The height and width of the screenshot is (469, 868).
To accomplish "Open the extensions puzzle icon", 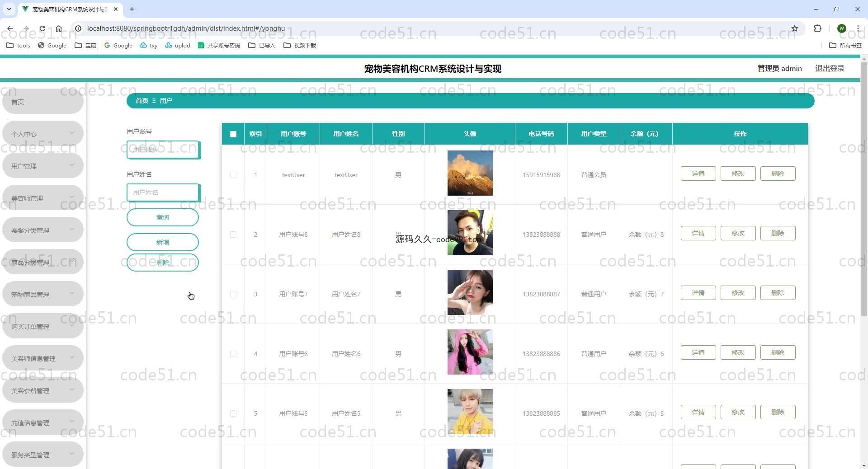I will pos(817,28).
